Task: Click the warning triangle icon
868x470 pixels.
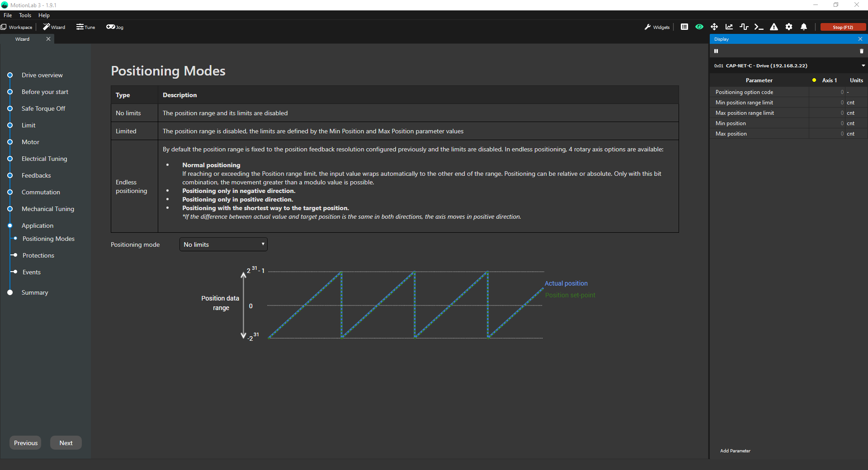Action: pyautogui.click(x=774, y=27)
